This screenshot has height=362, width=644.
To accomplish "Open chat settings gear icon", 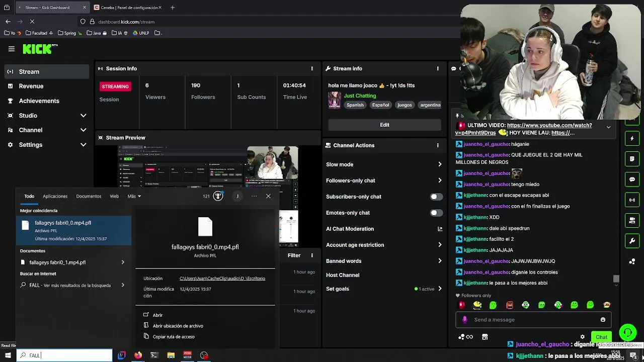I will point(583,337).
